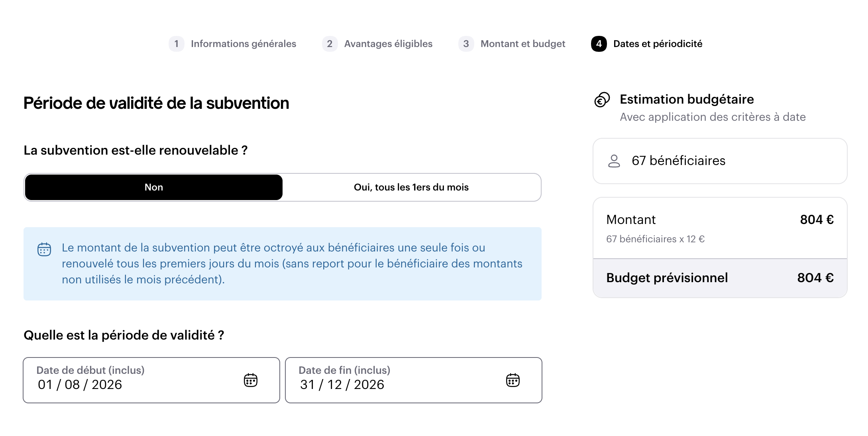Click the step 1 number badge
This screenshot has width=868, height=436.
[177, 44]
